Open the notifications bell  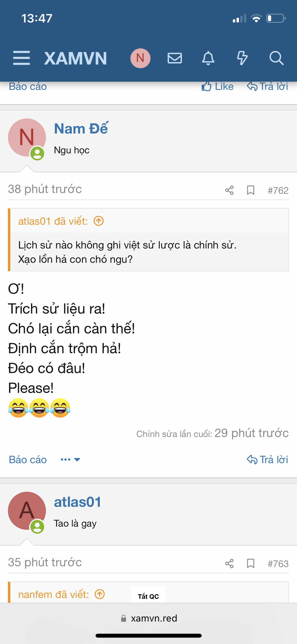208,58
